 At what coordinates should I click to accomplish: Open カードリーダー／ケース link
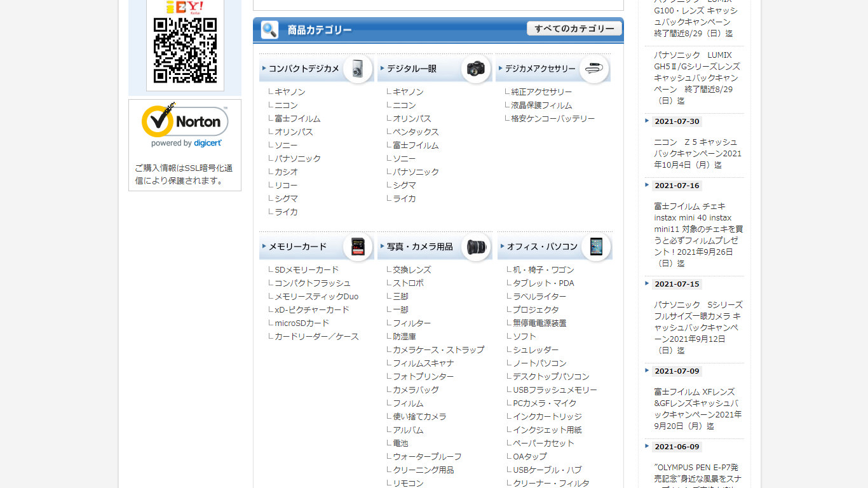(x=316, y=337)
